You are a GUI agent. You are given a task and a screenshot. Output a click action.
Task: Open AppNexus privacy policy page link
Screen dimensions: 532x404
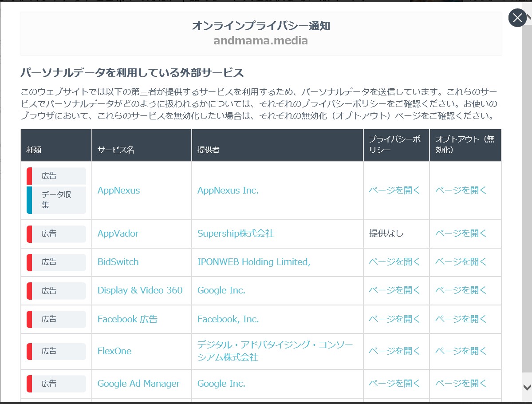[x=394, y=190]
